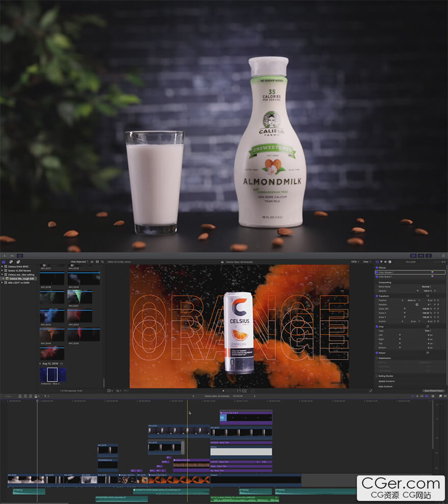Expand the Milk LIGHT vs DARK library
The height and width of the screenshot is (504, 448).
click(2, 283)
